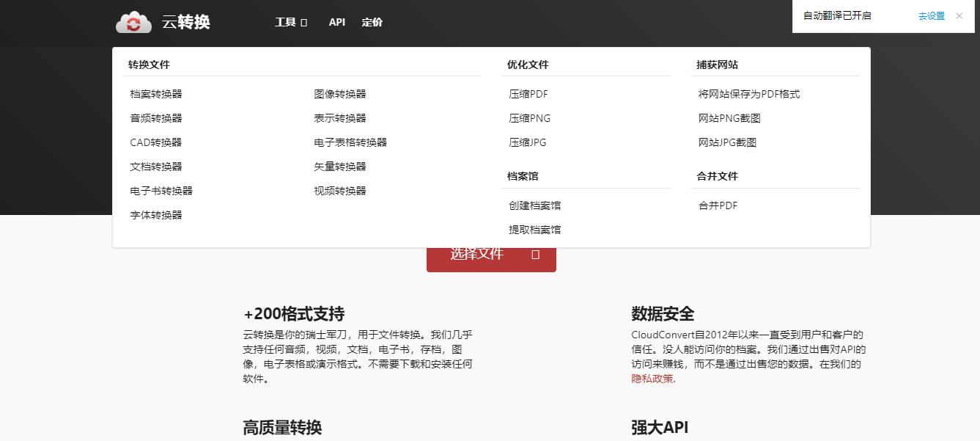Open the 视频转换器 tool
Viewport: 980px width, 441px height.
tap(338, 190)
